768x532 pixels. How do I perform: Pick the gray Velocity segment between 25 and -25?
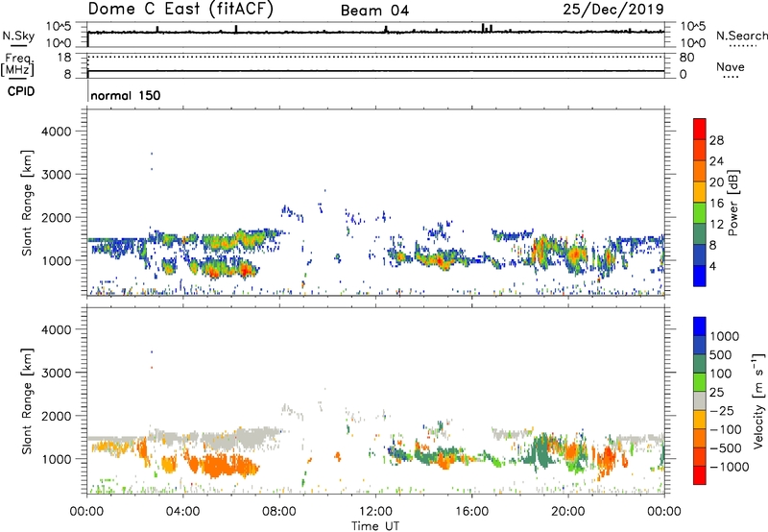[700, 401]
